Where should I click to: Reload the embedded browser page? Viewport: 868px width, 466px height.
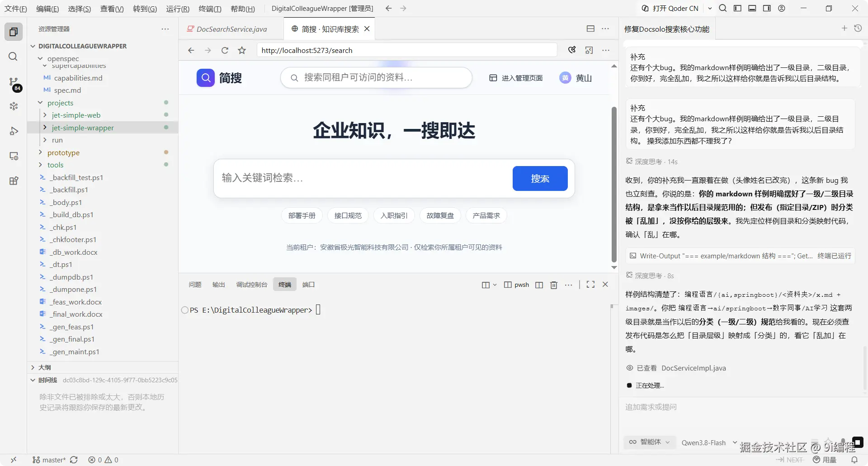click(x=225, y=50)
